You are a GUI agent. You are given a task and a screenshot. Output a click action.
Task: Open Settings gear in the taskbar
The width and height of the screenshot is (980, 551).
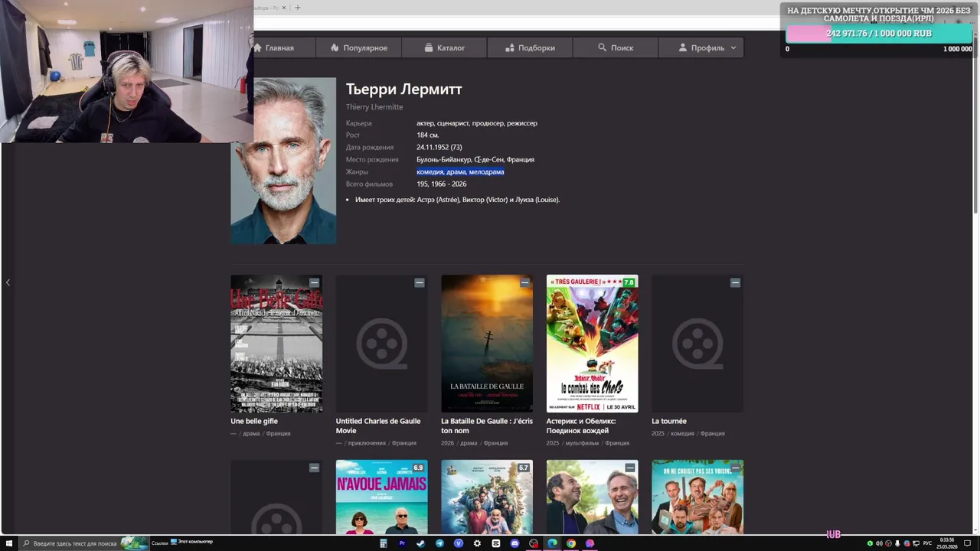477,543
